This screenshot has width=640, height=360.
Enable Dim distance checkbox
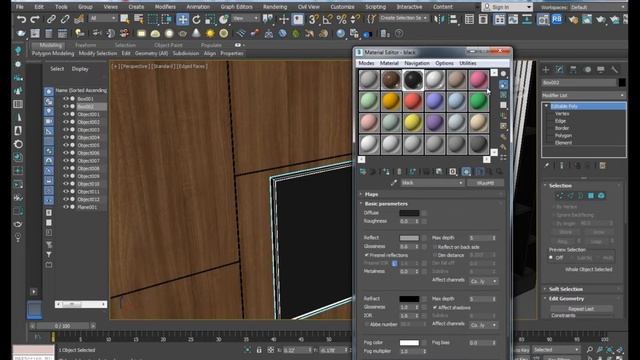(435, 255)
